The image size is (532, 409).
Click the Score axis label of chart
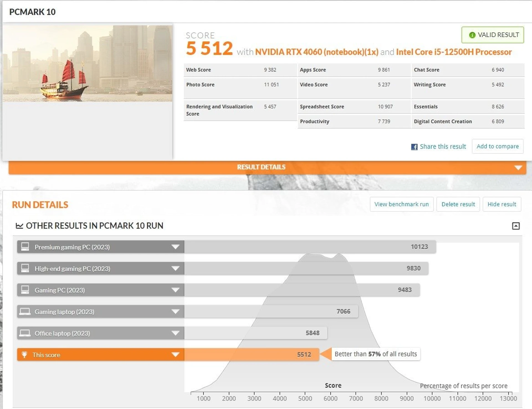[333, 385]
